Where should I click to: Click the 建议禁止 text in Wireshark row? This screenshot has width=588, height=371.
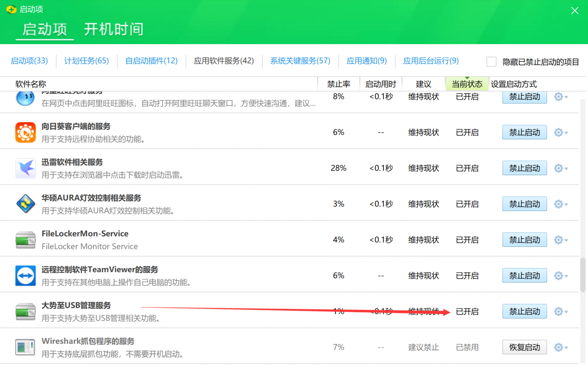point(423,347)
